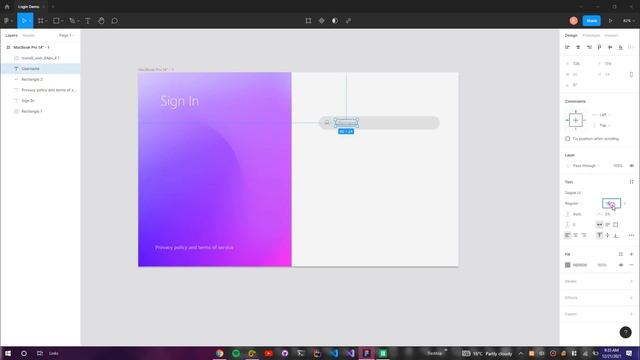Toggle layer visibility eye in Layer section
Screen dimensions: 640x360
pyautogui.click(x=631, y=166)
